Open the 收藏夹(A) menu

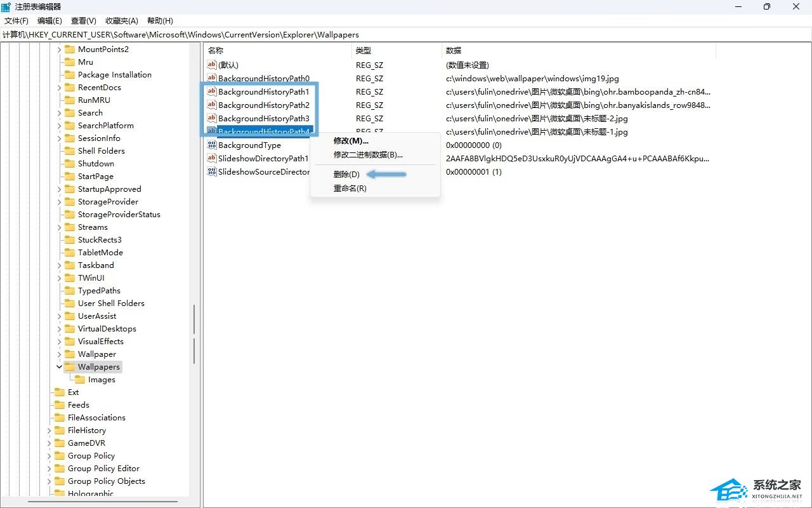(x=121, y=21)
